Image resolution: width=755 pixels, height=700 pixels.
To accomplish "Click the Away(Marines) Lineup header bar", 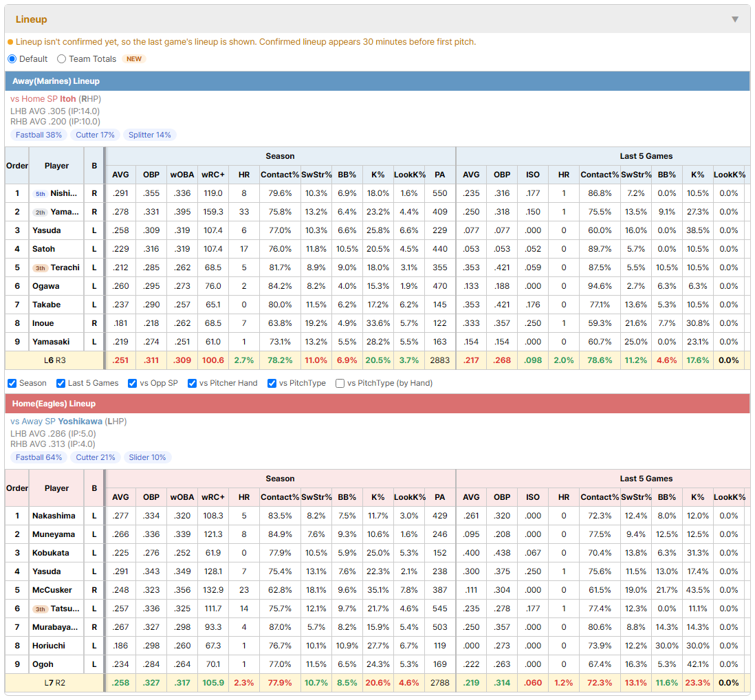I will point(377,81).
